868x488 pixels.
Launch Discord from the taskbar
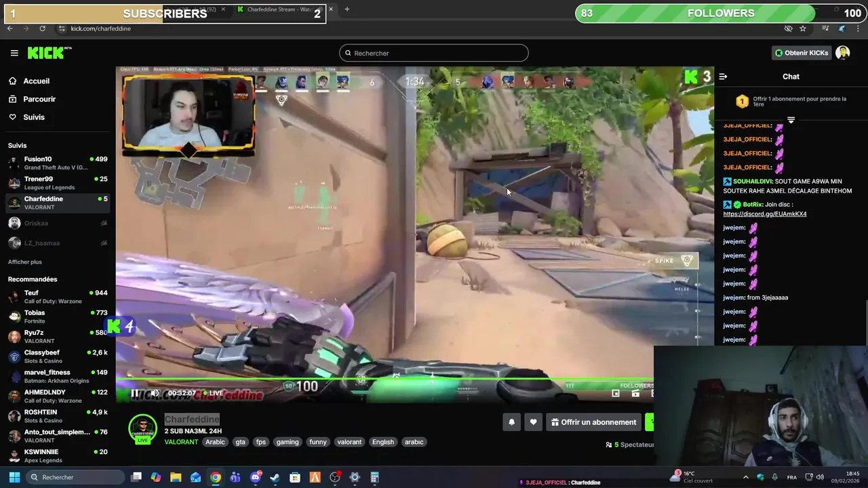point(256,477)
